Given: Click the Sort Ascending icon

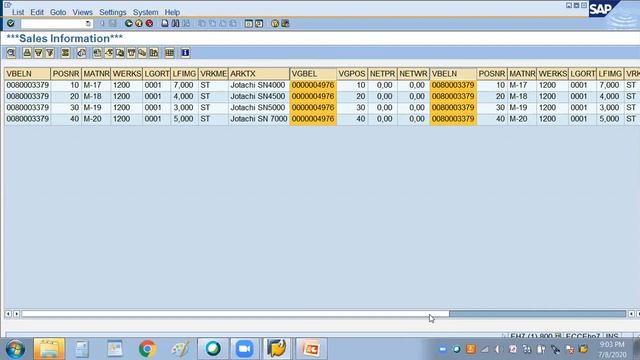Looking at the screenshot, I should [x=27, y=53].
